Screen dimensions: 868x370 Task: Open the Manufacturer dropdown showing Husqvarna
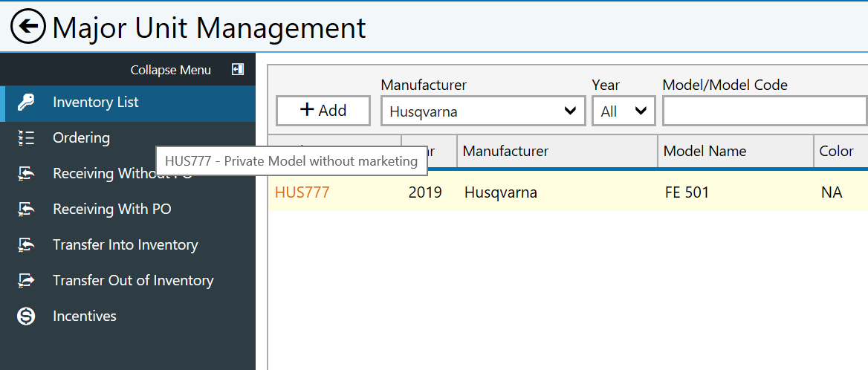point(483,111)
